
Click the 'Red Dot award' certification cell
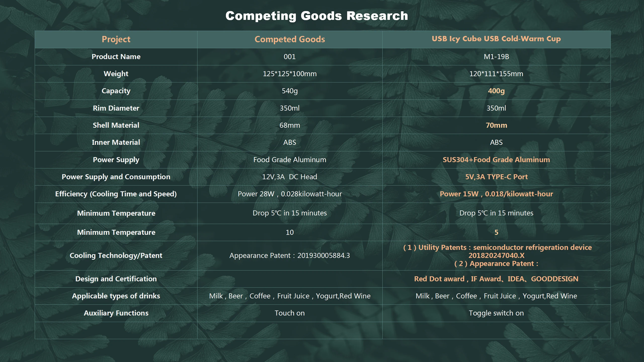[496, 279]
